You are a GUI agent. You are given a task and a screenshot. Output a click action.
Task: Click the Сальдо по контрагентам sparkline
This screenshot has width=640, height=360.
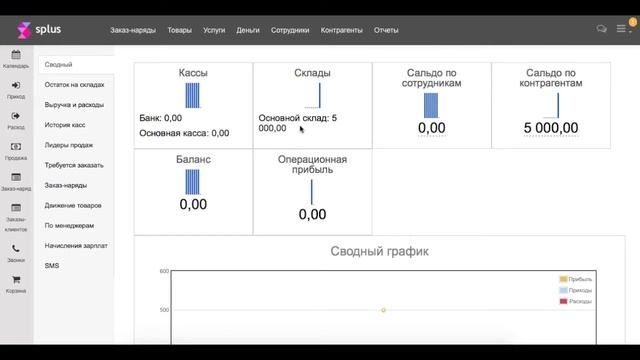tap(552, 105)
